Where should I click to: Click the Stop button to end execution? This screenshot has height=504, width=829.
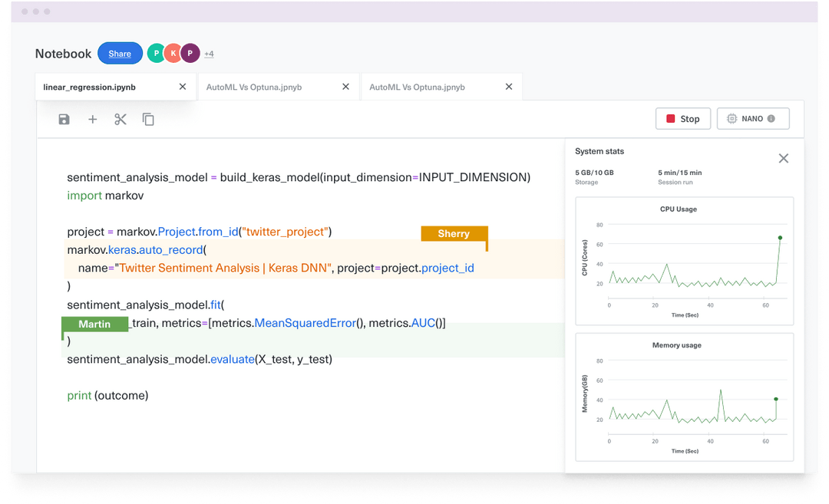(x=682, y=118)
